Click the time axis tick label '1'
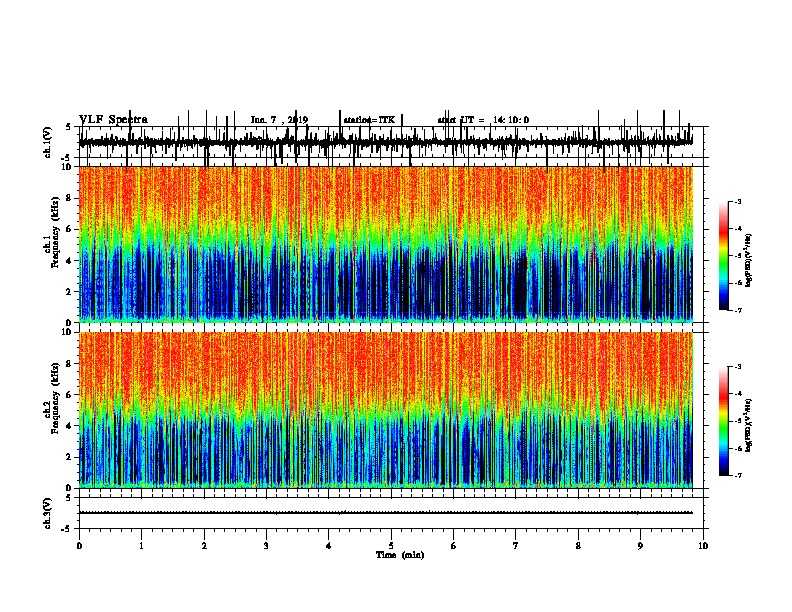792x612 pixels. click(141, 546)
